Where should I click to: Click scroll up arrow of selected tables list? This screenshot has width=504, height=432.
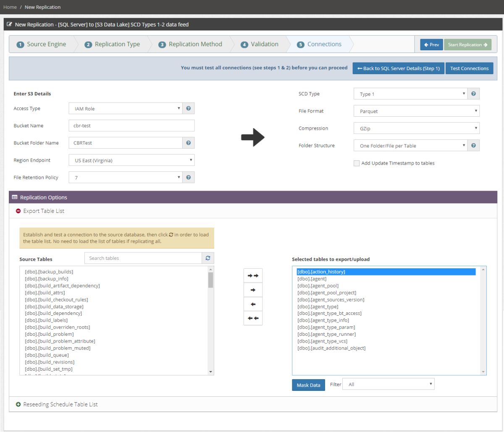[483, 269]
